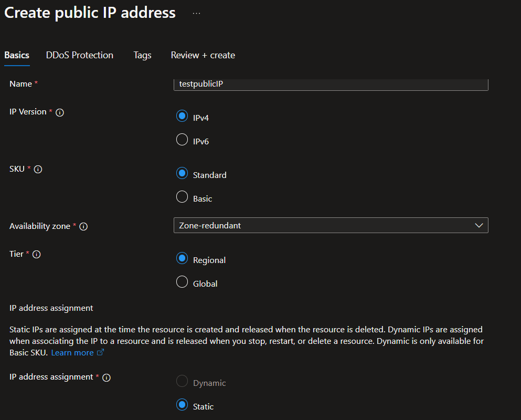
Task: Select the Global tier
Action: click(x=182, y=282)
